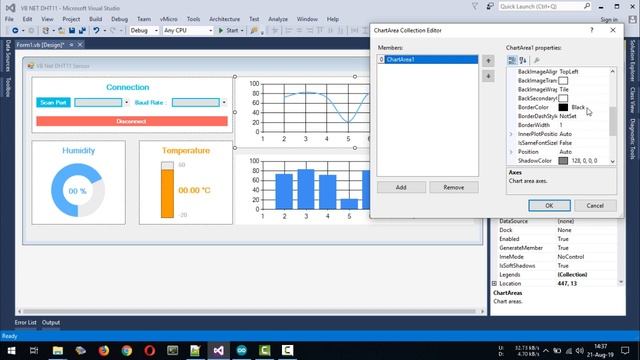Image resolution: width=640 pixels, height=360 pixels.
Task: Open the File menu
Action: (9, 19)
